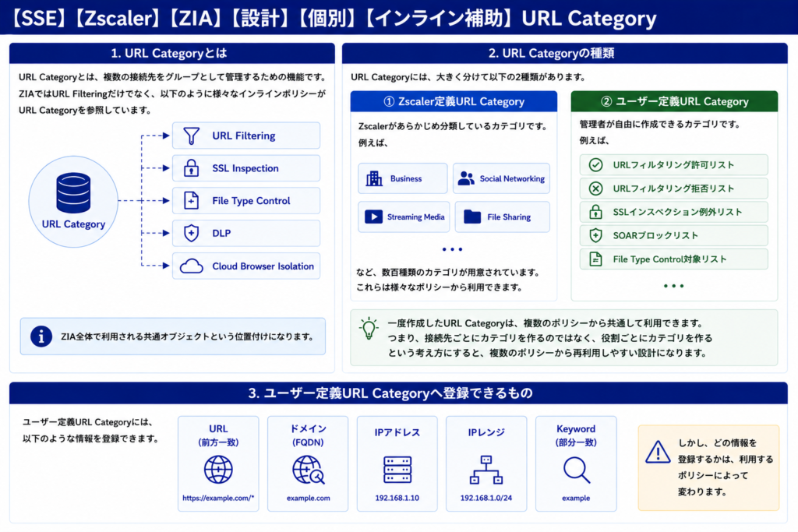Click the checkmark icon beside URLフィルタリング許可リスト
The width and height of the screenshot is (798, 532).
point(595,165)
